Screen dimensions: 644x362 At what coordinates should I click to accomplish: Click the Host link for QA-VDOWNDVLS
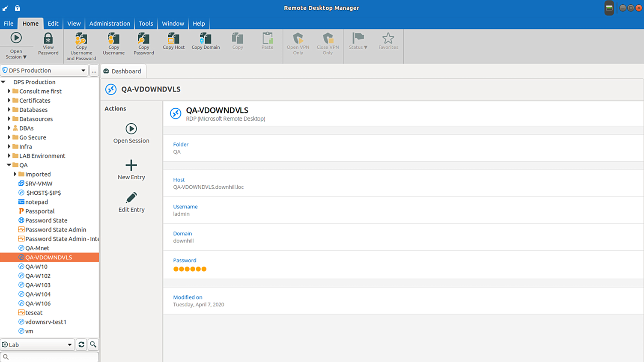pyautogui.click(x=179, y=180)
